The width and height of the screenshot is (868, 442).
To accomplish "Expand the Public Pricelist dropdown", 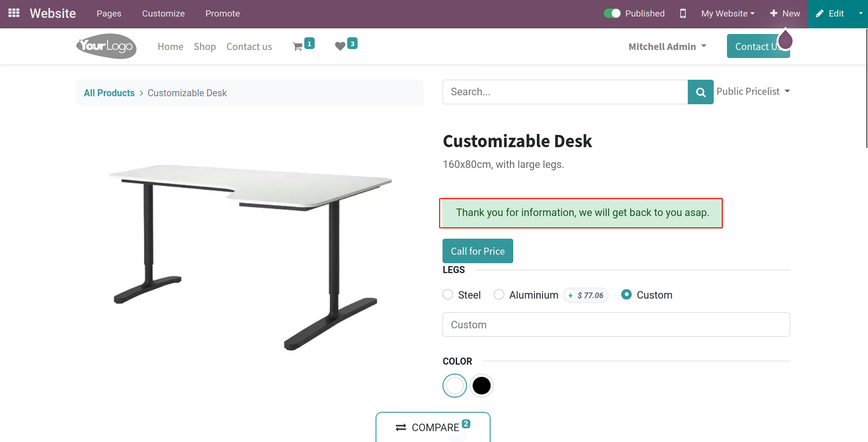I will pos(753,92).
